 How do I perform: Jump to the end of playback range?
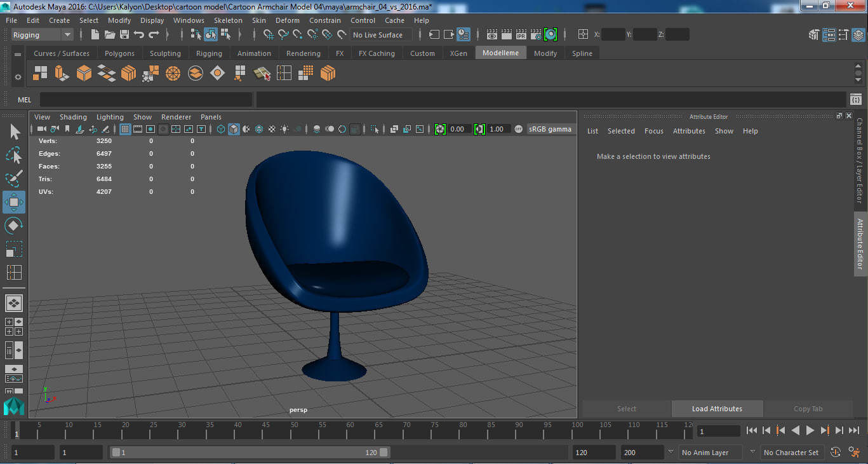(x=854, y=430)
